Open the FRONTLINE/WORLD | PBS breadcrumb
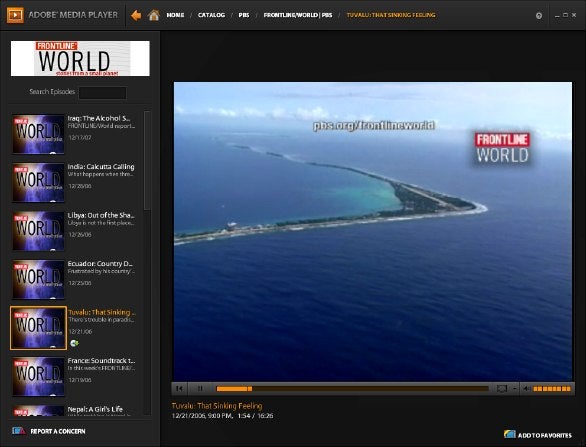The width and height of the screenshot is (586, 447). 298,15
